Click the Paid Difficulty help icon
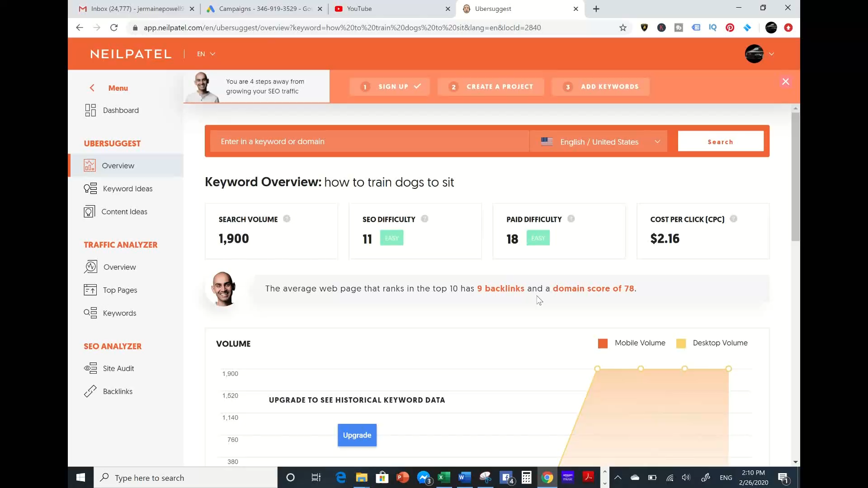The width and height of the screenshot is (868, 488). coord(571,219)
